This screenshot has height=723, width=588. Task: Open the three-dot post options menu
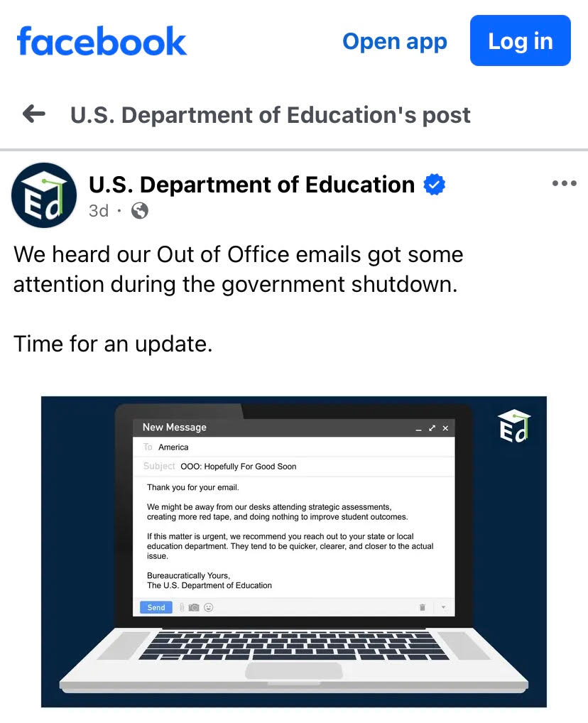pos(564,184)
